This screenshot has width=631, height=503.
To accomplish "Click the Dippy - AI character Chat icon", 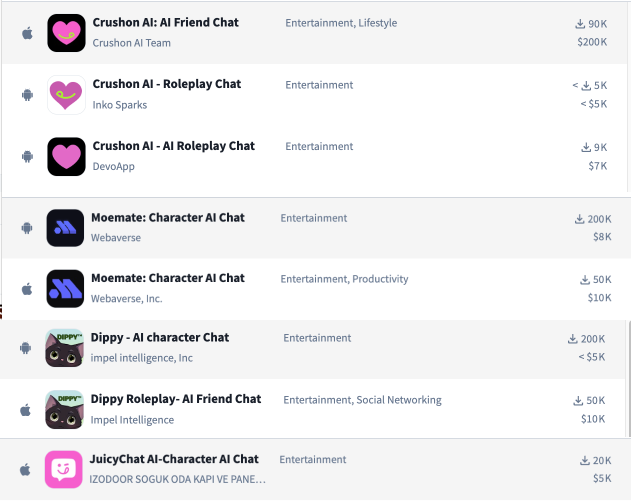I will [x=66, y=348].
